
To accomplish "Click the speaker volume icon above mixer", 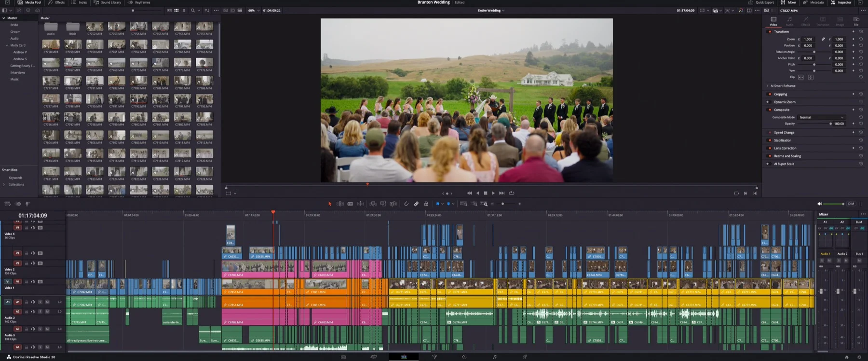I will (819, 204).
